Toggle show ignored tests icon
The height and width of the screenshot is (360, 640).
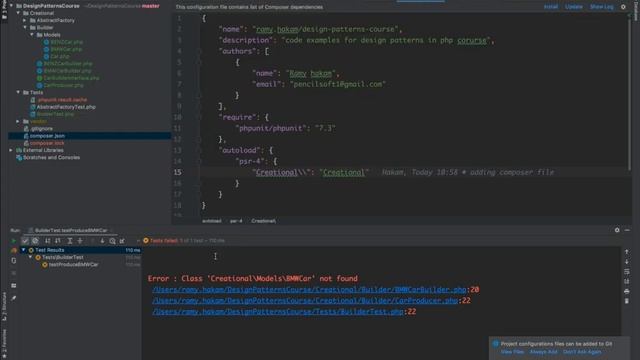35,241
